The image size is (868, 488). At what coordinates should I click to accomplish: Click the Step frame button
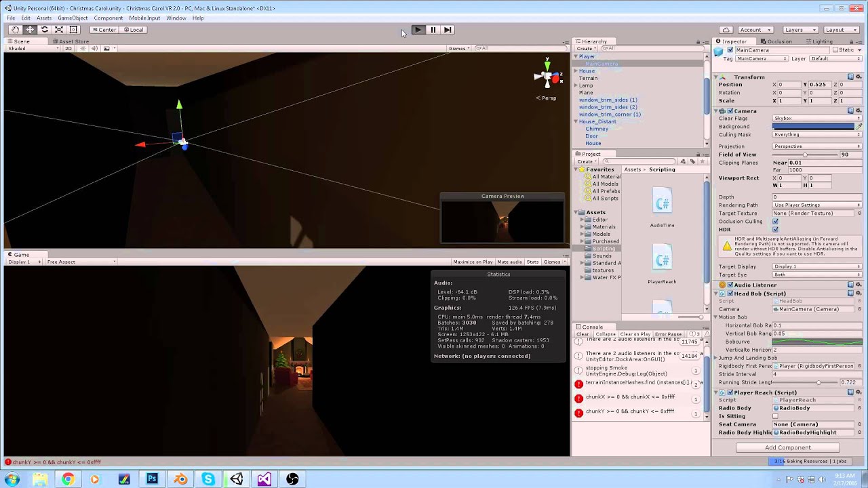448,30
